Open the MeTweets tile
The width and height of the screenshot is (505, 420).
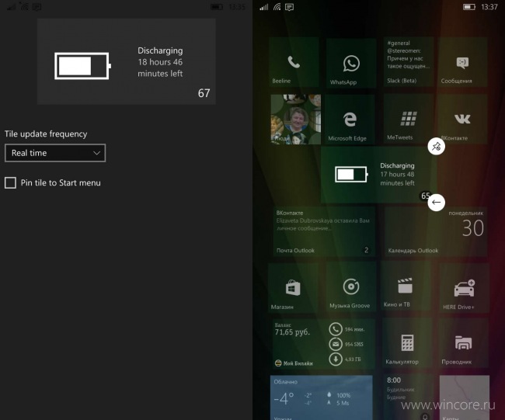409,119
